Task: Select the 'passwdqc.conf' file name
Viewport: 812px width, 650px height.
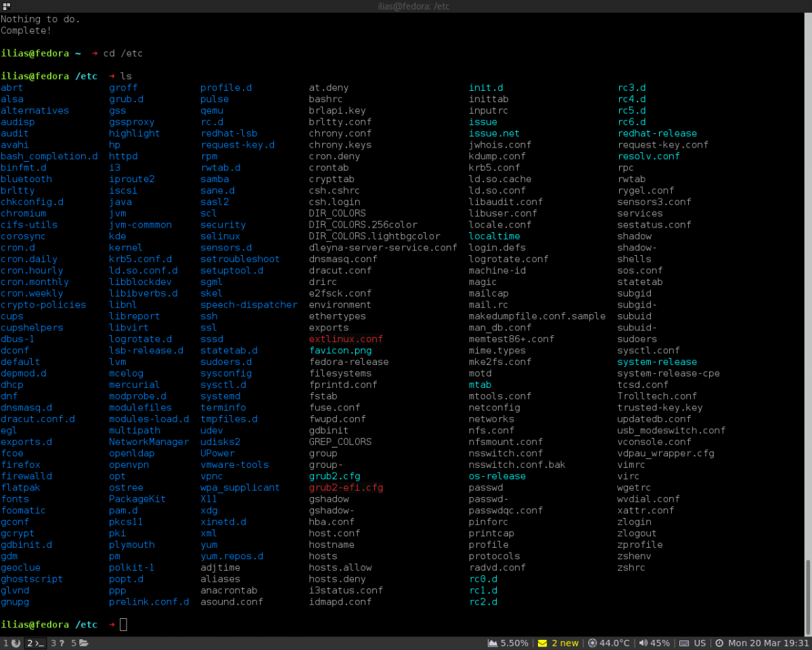Action: click(506, 511)
